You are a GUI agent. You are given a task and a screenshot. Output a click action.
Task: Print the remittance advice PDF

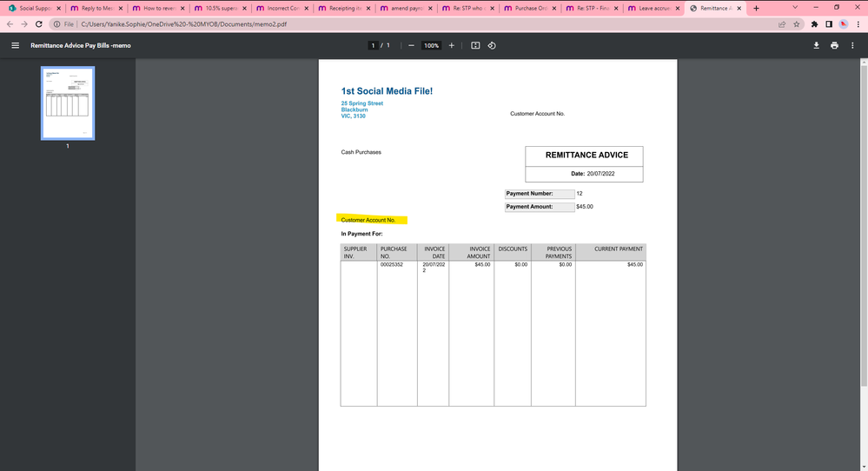click(x=835, y=45)
